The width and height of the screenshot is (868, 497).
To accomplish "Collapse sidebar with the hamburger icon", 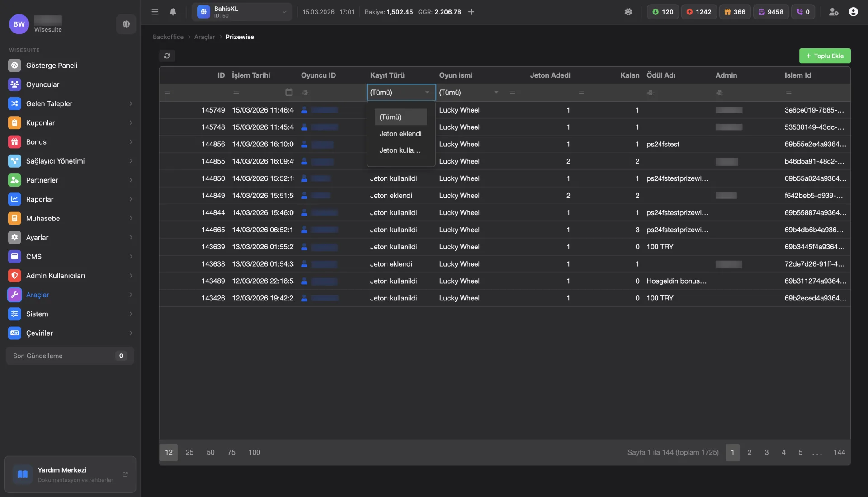I will [155, 12].
